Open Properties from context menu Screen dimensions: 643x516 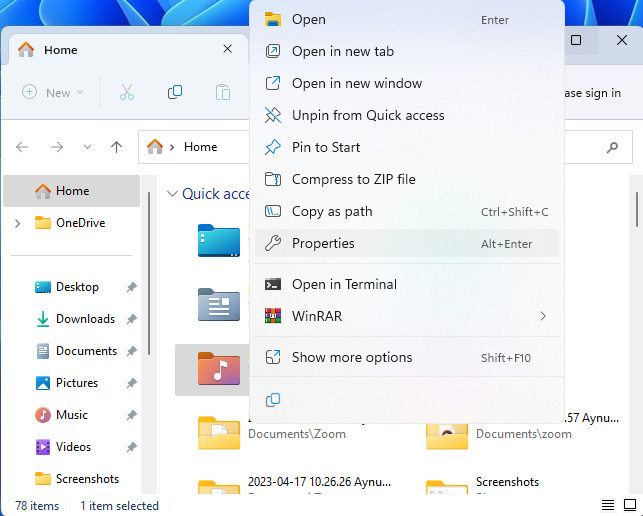click(x=406, y=243)
